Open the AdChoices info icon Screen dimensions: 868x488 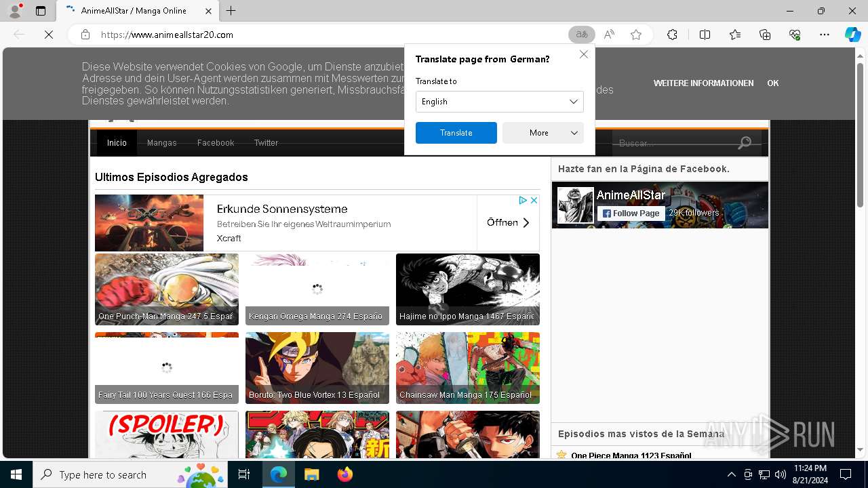(x=523, y=200)
